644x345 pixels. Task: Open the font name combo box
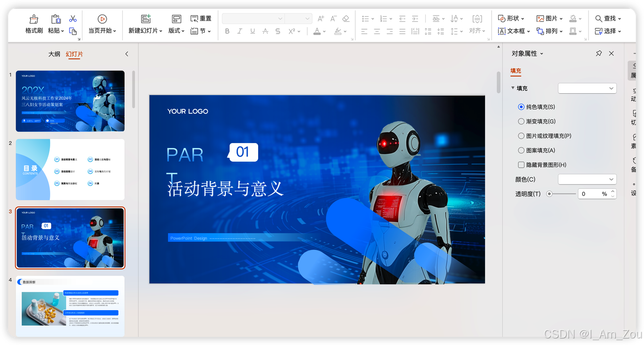253,19
